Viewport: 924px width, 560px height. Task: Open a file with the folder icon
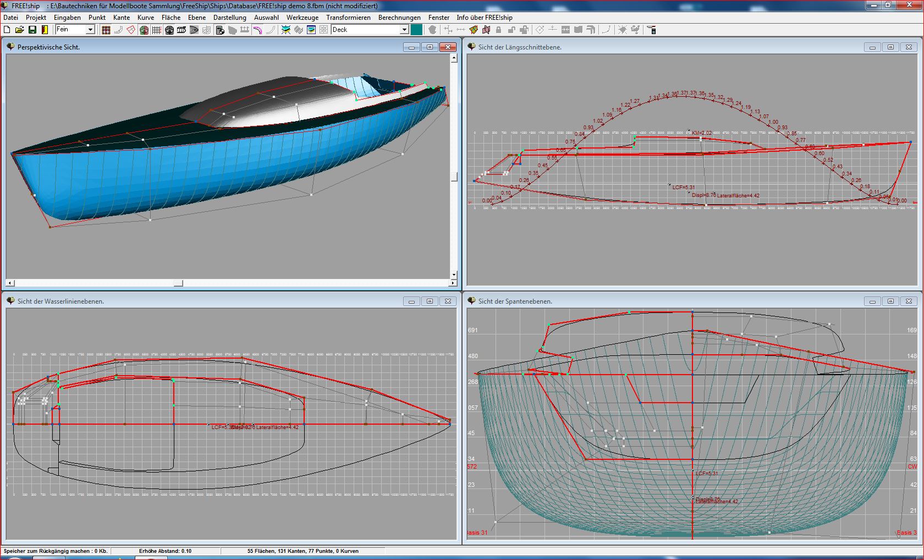pos(19,30)
